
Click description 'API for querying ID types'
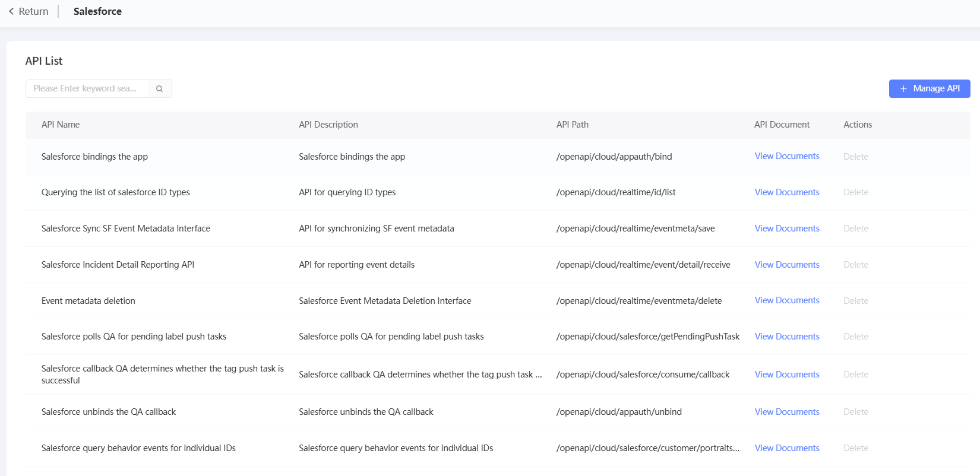pyautogui.click(x=347, y=192)
